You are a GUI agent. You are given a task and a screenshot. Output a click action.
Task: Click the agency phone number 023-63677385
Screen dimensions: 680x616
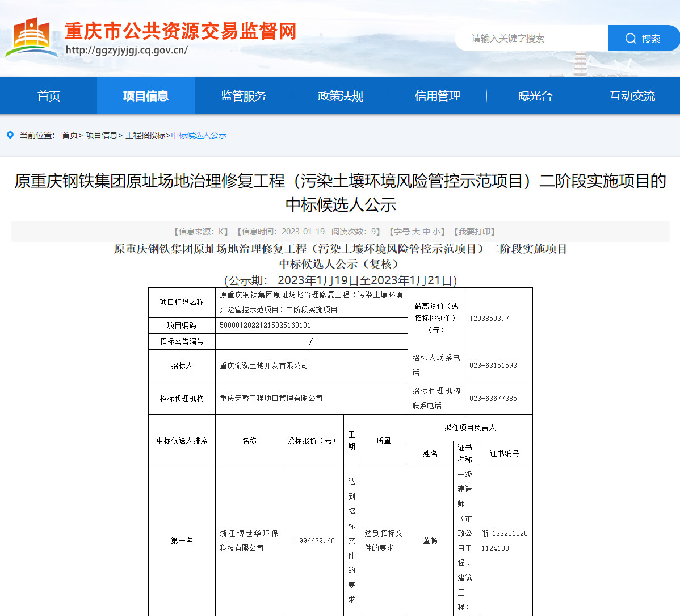point(493,399)
